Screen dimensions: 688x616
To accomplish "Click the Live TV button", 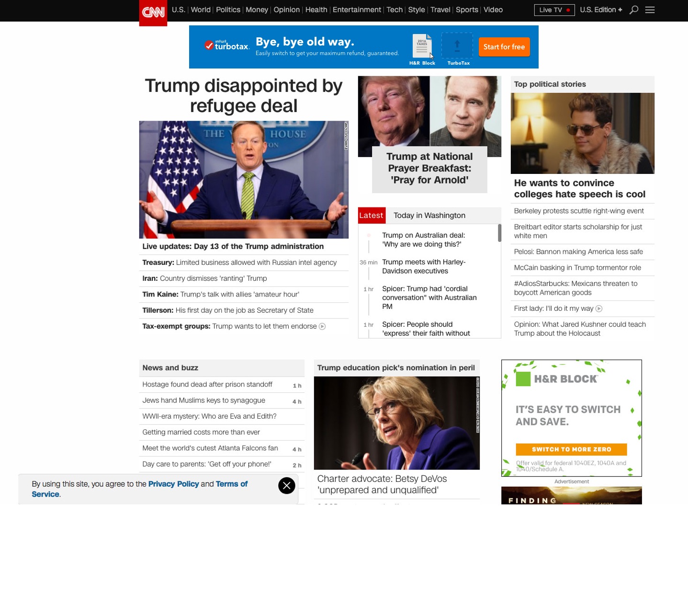I will tap(554, 10).
